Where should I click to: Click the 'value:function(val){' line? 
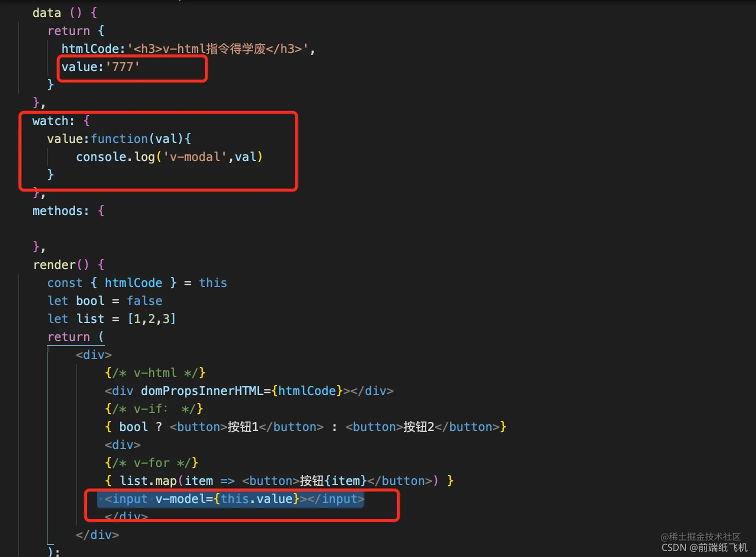[119, 138]
